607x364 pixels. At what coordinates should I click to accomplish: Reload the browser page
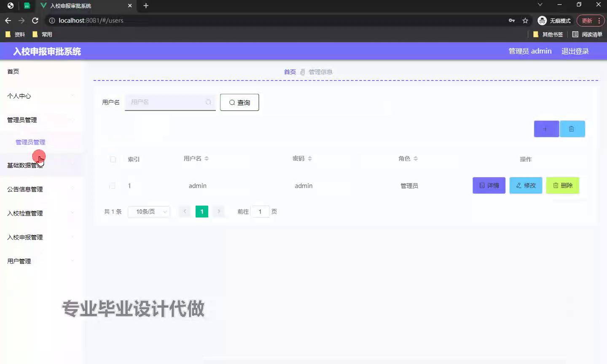pos(35,21)
